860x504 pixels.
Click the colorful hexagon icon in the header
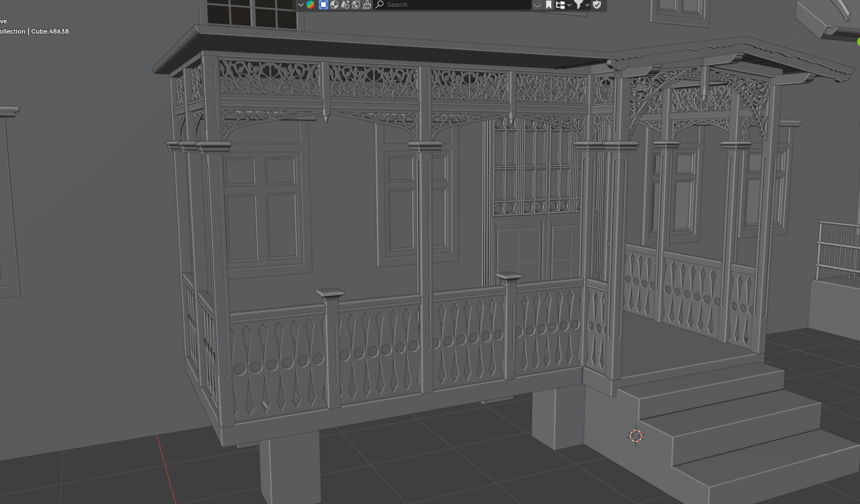coord(310,5)
